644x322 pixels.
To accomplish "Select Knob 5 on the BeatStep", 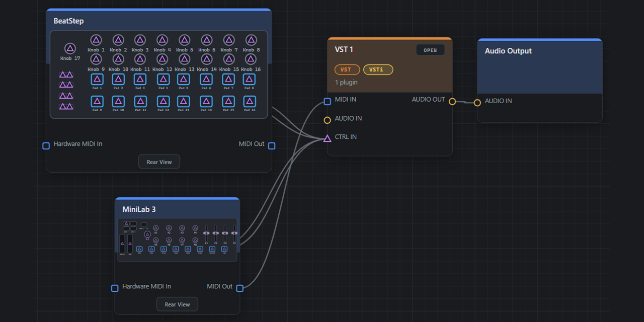I will (184, 40).
